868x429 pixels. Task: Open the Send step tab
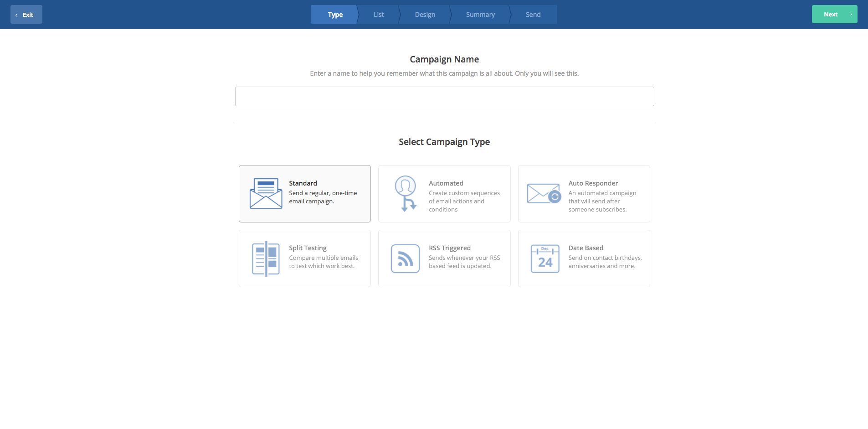click(x=533, y=15)
